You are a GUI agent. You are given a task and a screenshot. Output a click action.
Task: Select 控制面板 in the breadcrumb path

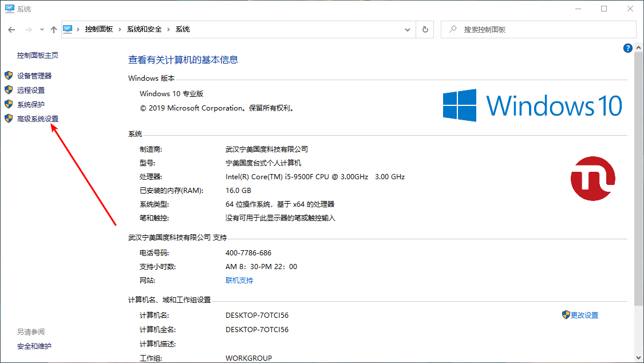click(x=99, y=29)
